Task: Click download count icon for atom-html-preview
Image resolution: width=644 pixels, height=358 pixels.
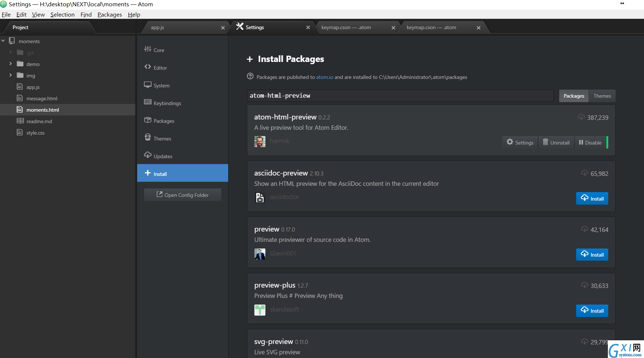Action: click(581, 117)
